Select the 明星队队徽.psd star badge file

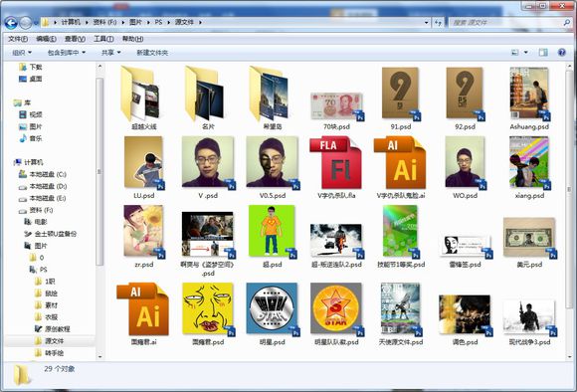[336, 309]
